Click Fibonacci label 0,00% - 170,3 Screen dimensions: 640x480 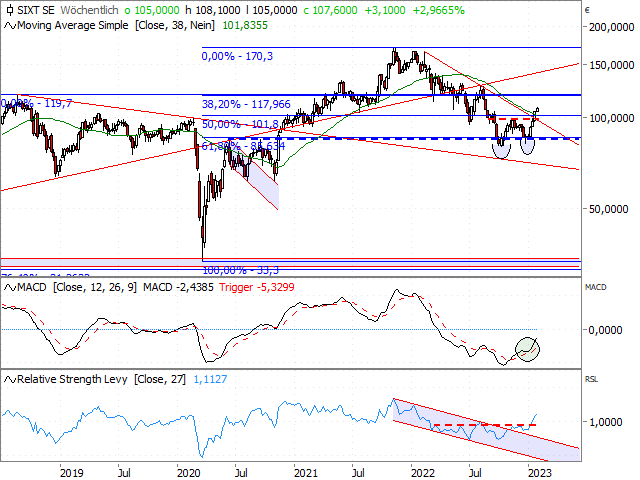click(x=237, y=56)
